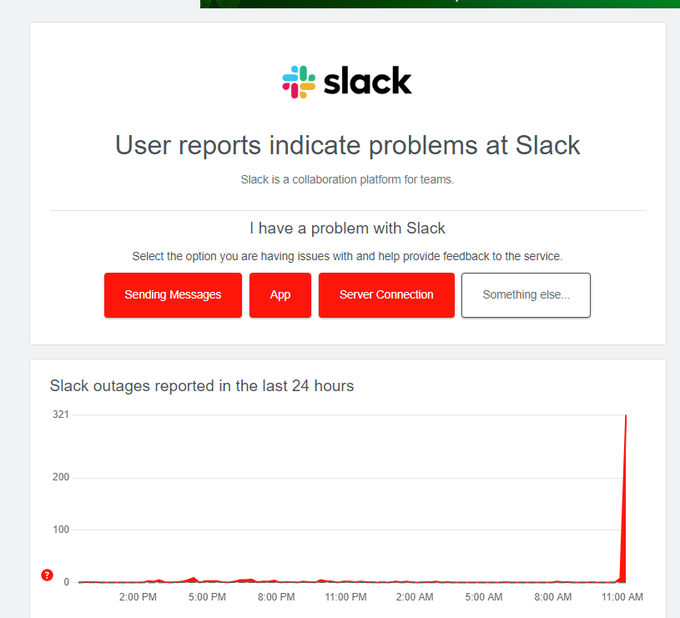Viewport: 680px width, 618px height.
Task: Click the 200 y-axis label
Action: click(61, 477)
